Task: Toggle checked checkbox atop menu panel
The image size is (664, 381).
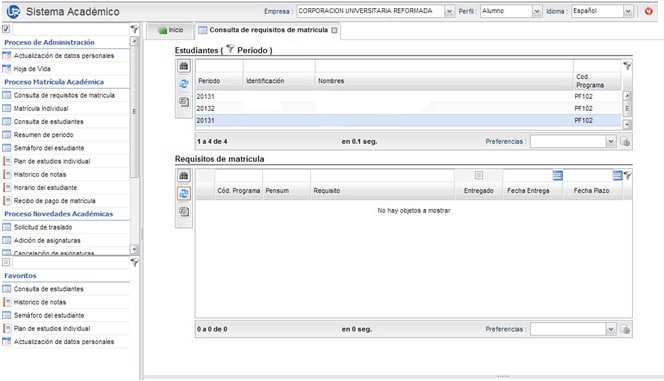Action: [6, 29]
